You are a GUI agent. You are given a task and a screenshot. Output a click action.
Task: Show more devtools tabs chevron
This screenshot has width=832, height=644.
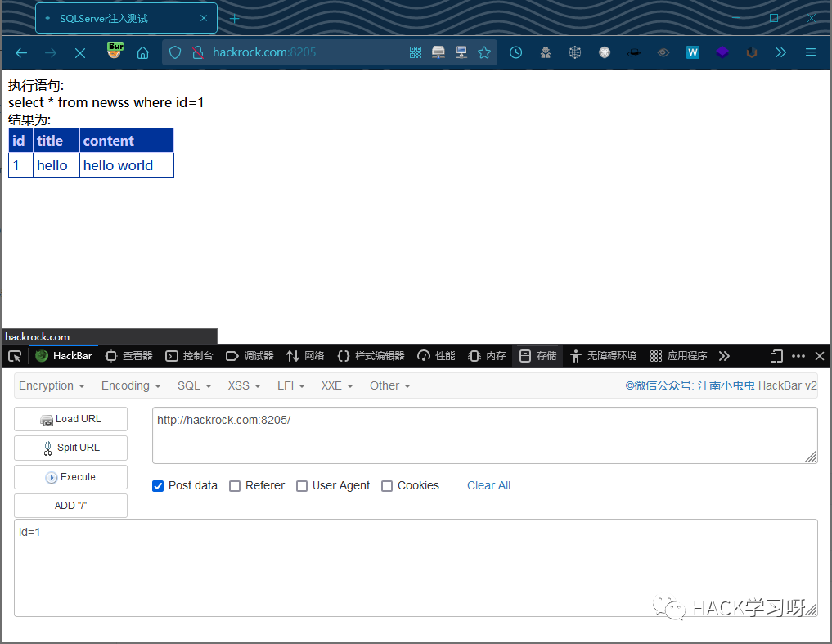(x=724, y=356)
